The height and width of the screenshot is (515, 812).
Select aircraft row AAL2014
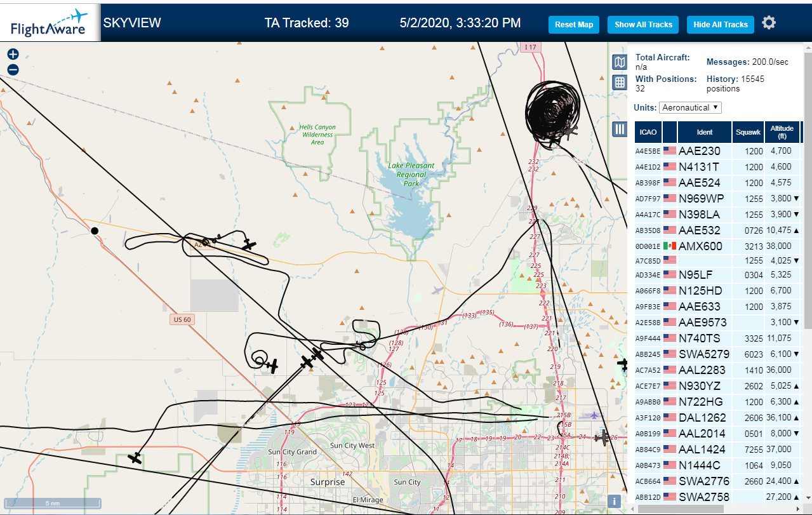(x=717, y=434)
